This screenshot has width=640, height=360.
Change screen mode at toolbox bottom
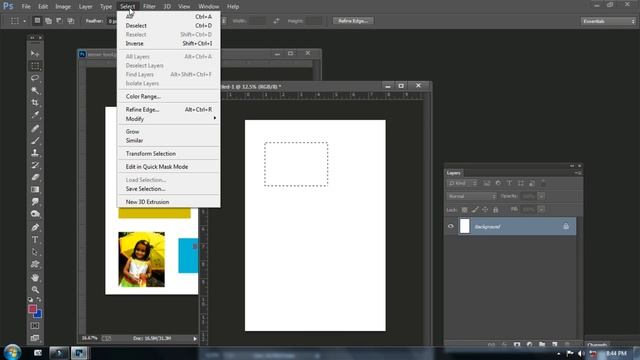[x=35, y=338]
